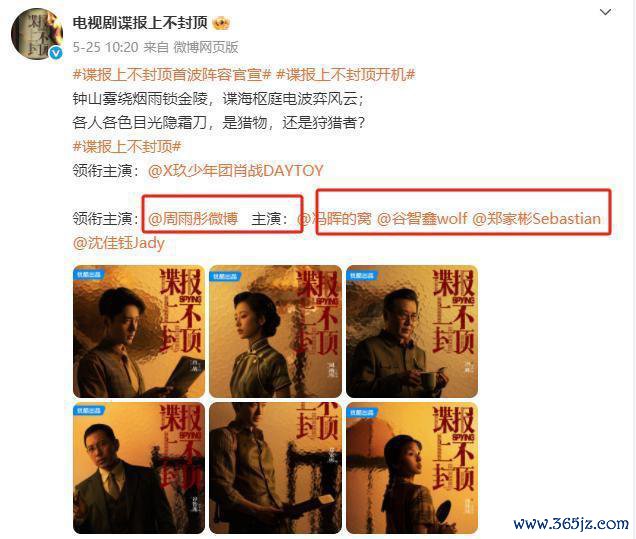
Task: Open the poster's profile avatar
Action: 37,34
